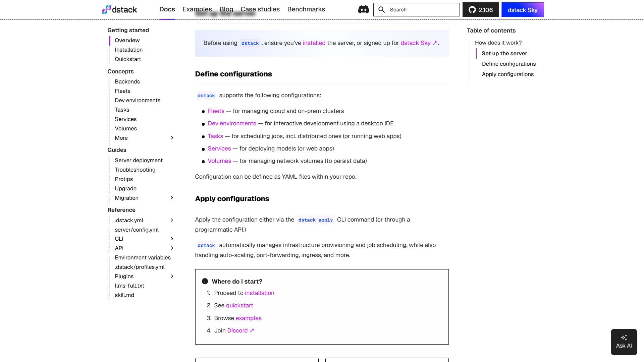Go to the Blog tab

click(x=226, y=9)
